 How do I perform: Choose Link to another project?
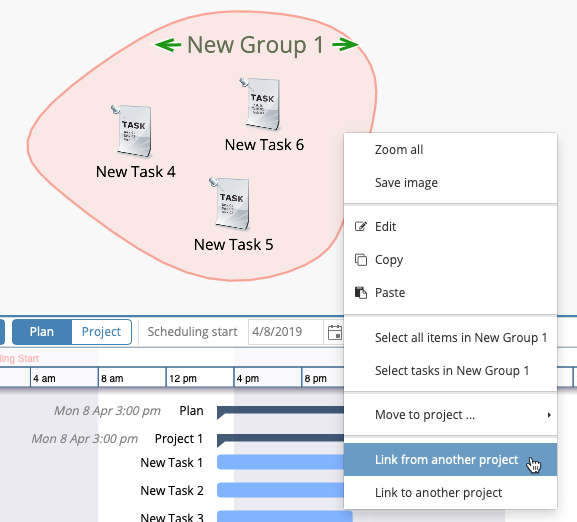click(450, 492)
